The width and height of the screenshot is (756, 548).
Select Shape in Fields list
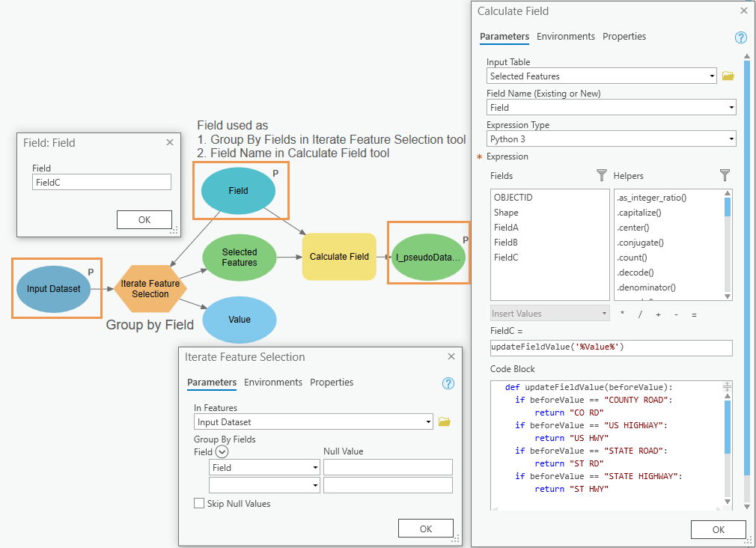[x=506, y=213]
